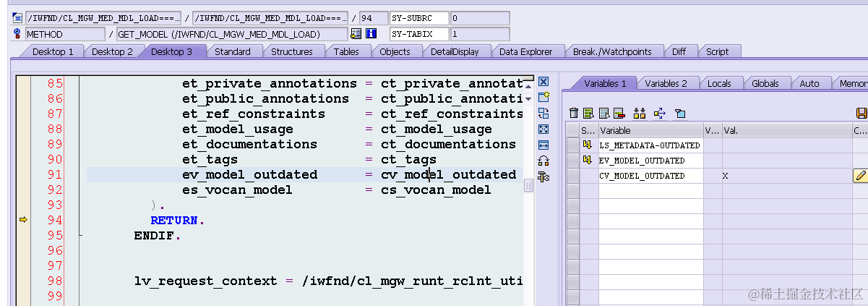Click the replace/swap tool icon
Image resolution: width=868 pixels, height=306 pixels.
coord(543,113)
